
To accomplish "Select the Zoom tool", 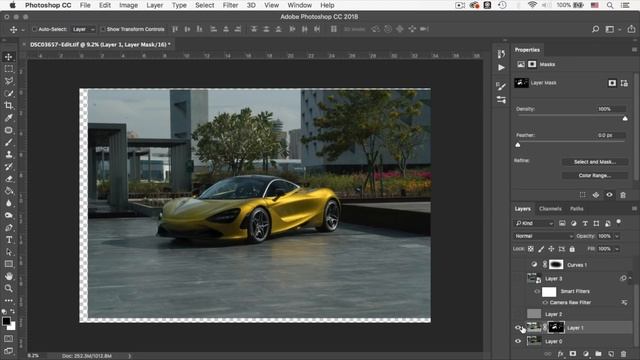I will 9,289.
